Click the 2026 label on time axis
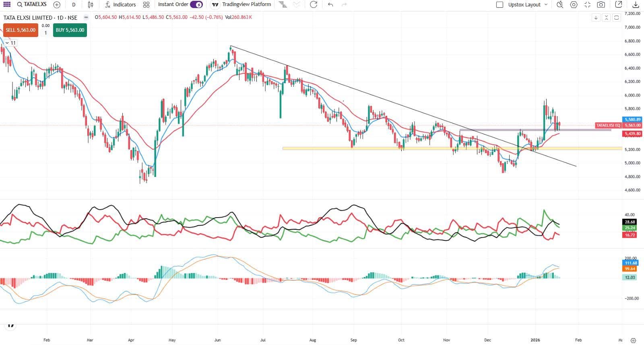The height and width of the screenshot is (345, 644). (x=536, y=340)
